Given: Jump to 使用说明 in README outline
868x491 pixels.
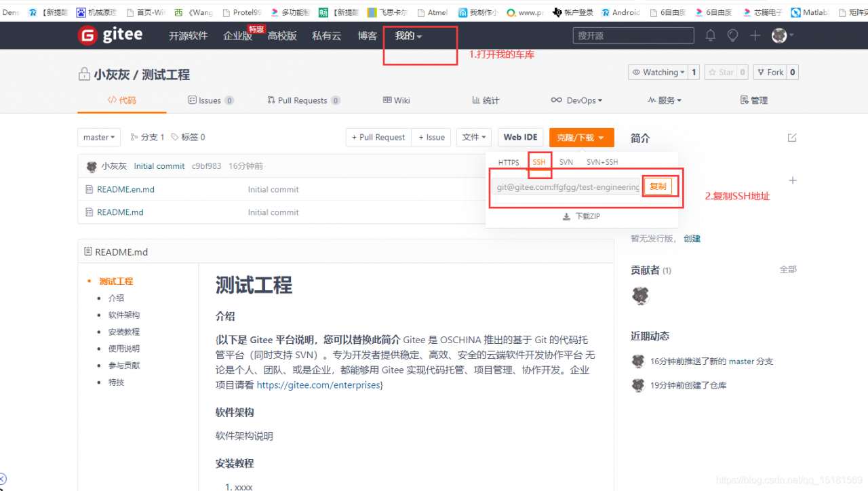Looking at the screenshot, I should [124, 349].
